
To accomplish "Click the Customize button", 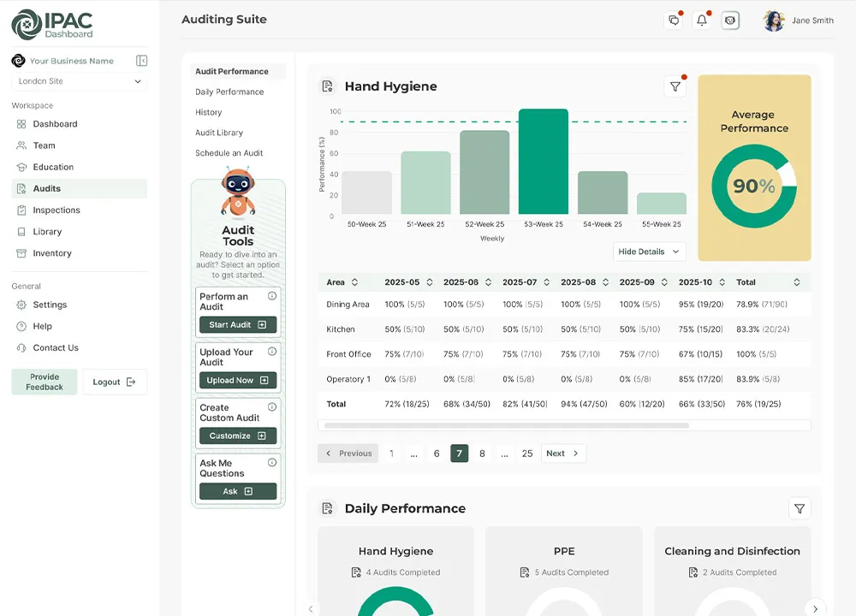I will tap(238, 436).
